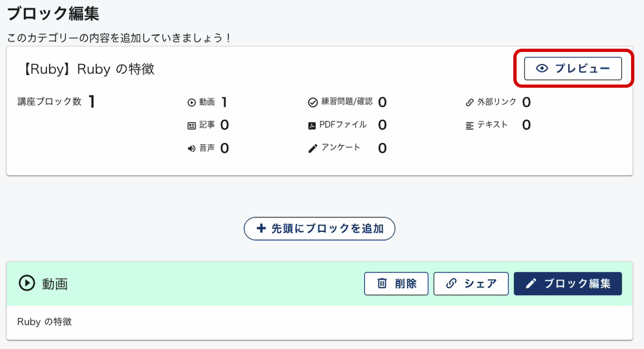Click the trash can icon on the 削除 button
The image size is (644, 349).
(382, 284)
